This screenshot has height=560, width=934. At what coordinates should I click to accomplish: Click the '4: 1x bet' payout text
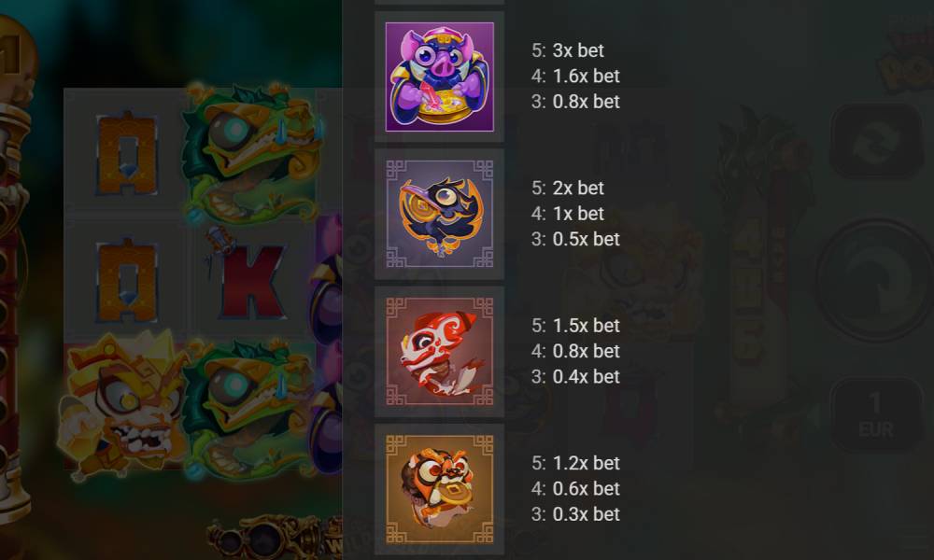coord(568,214)
